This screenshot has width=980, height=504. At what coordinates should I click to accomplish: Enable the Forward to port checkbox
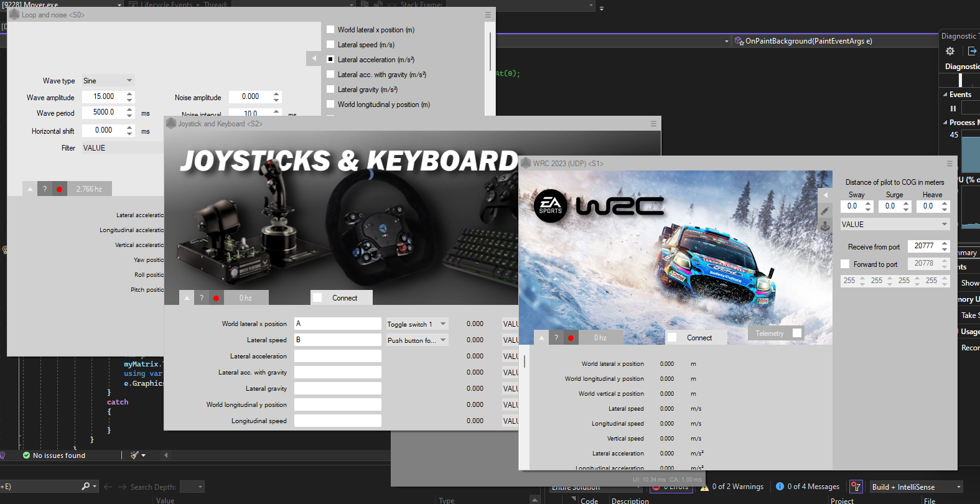click(845, 264)
